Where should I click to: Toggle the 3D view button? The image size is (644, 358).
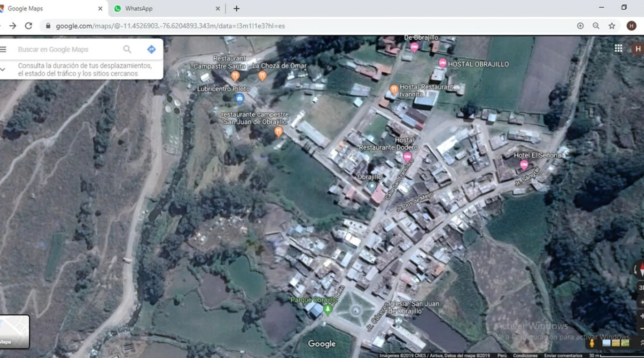click(640, 287)
